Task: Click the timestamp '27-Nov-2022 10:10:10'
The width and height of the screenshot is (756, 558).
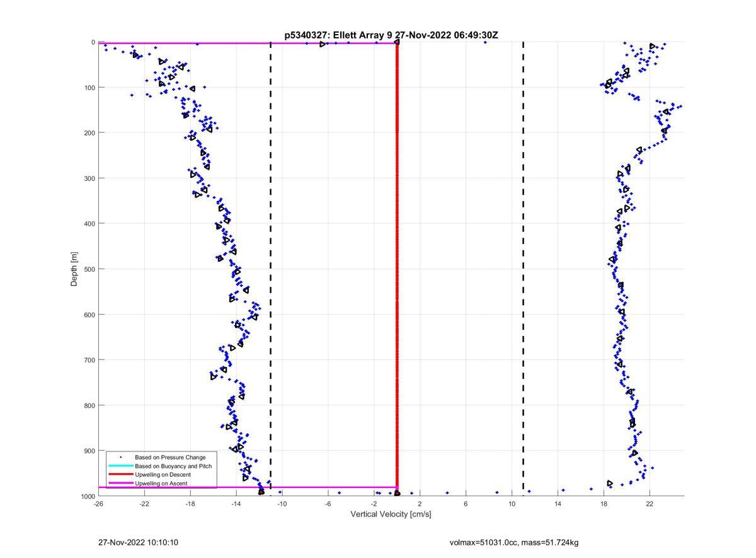Action: pyautogui.click(x=138, y=542)
